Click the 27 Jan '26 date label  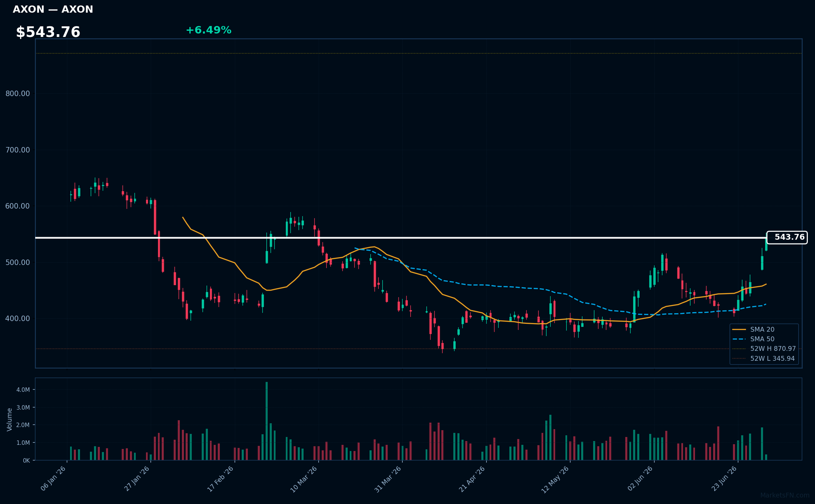point(137,478)
